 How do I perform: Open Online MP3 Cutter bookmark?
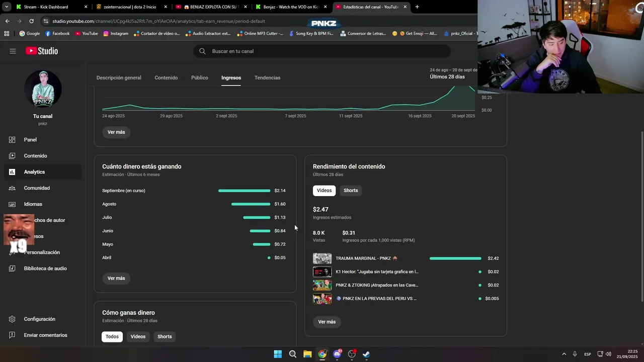click(x=260, y=34)
